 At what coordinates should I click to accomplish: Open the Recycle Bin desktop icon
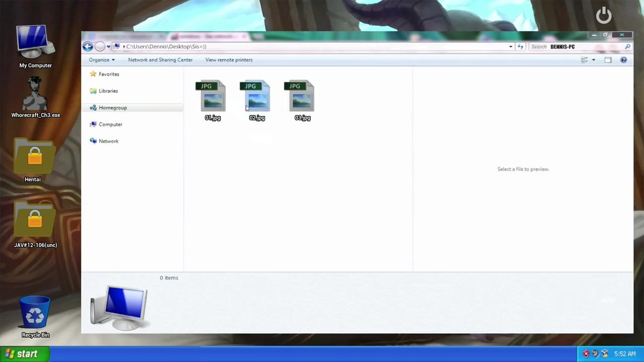tap(35, 316)
